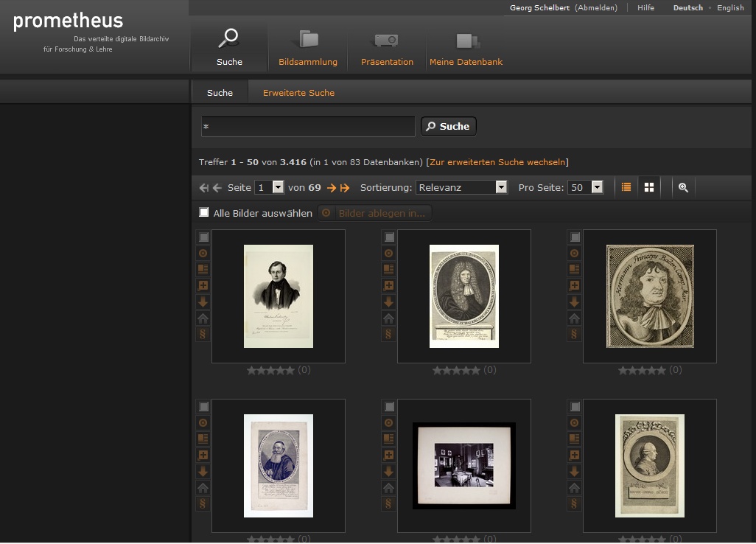Open the Bilder ablegen in... dropdown
This screenshot has height=544, width=756.
point(374,213)
